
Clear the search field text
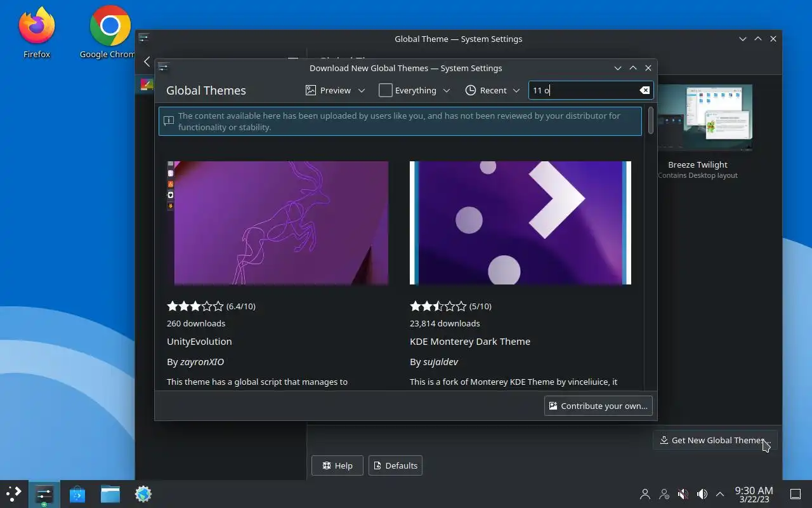(x=645, y=90)
